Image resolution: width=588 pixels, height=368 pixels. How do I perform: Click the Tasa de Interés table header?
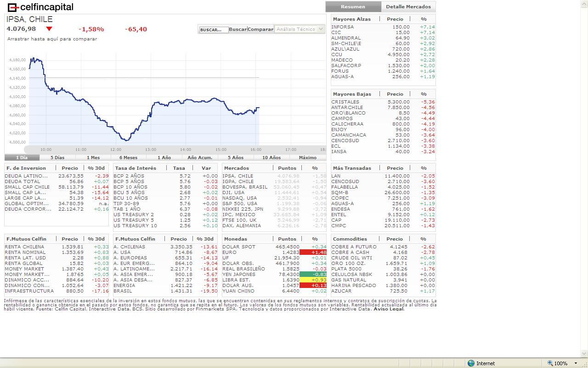pos(165,168)
